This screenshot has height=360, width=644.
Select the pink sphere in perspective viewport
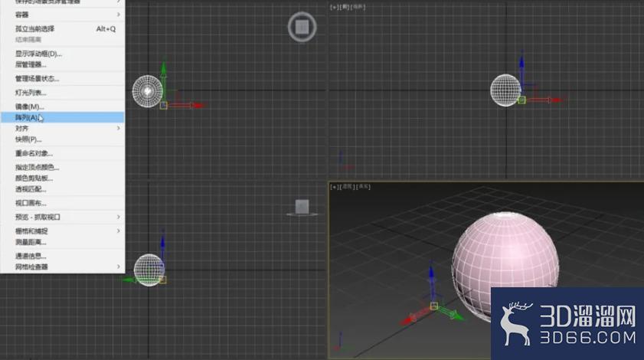click(x=505, y=266)
